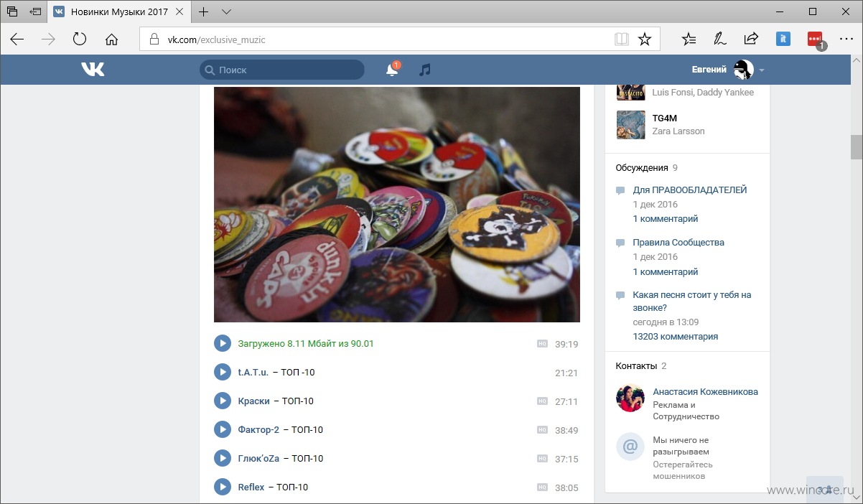Open Luis Fonsi track cover thumbnail
This screenshot has height=504, width=863.
click(630, 93)
